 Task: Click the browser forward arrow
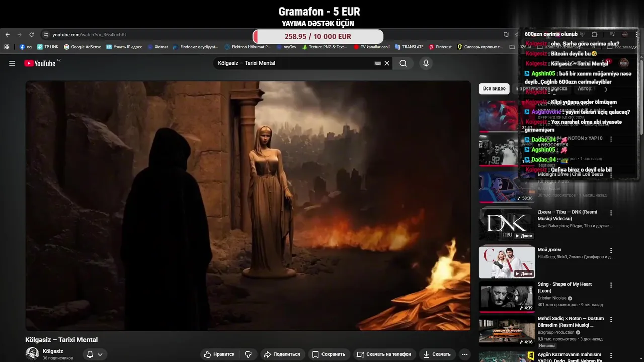[x=19, y=35]
